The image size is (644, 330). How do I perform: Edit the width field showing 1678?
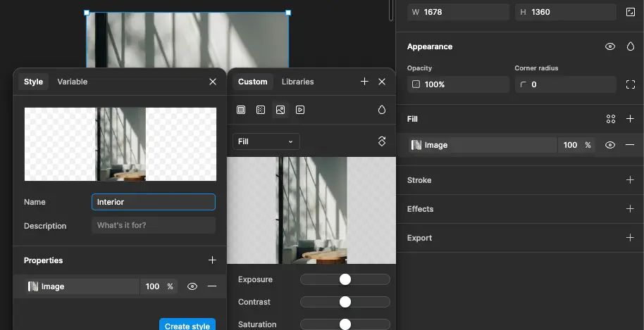459,12
